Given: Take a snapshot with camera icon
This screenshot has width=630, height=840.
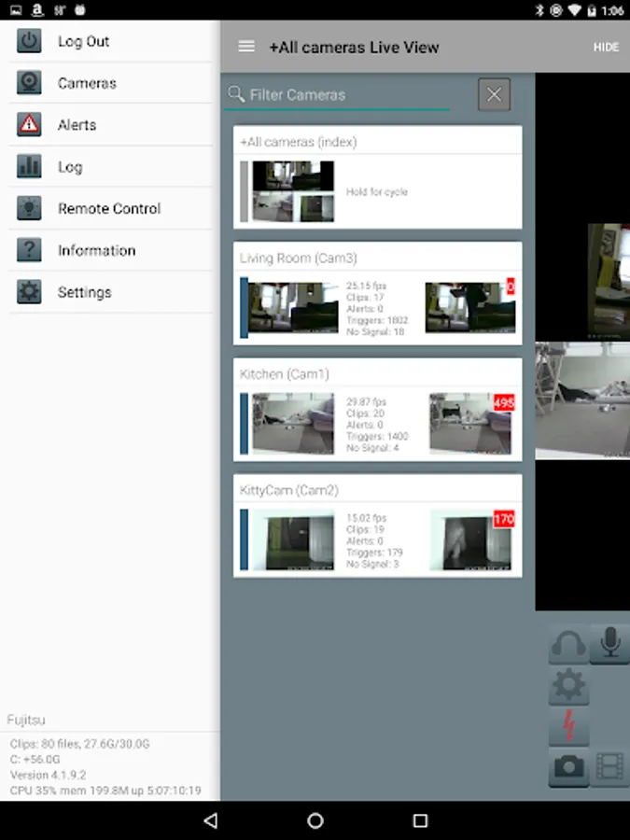Looking at the screenshot, I should click(568, 767).
